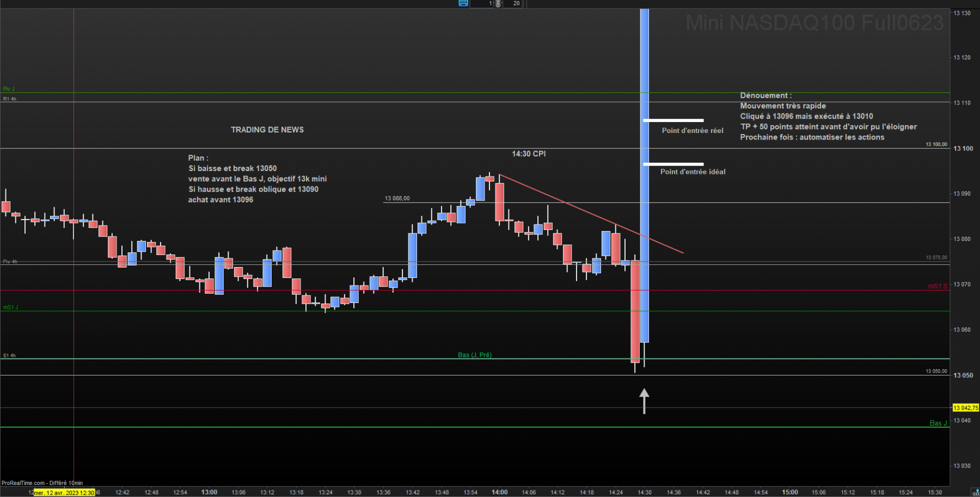The image size is (980, 497).
Task: Click the input field showing 1
Action: [x=482, y=3]
